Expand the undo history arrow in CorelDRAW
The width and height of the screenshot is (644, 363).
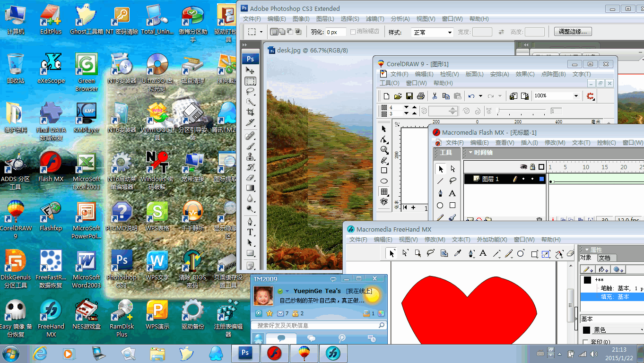480,96
